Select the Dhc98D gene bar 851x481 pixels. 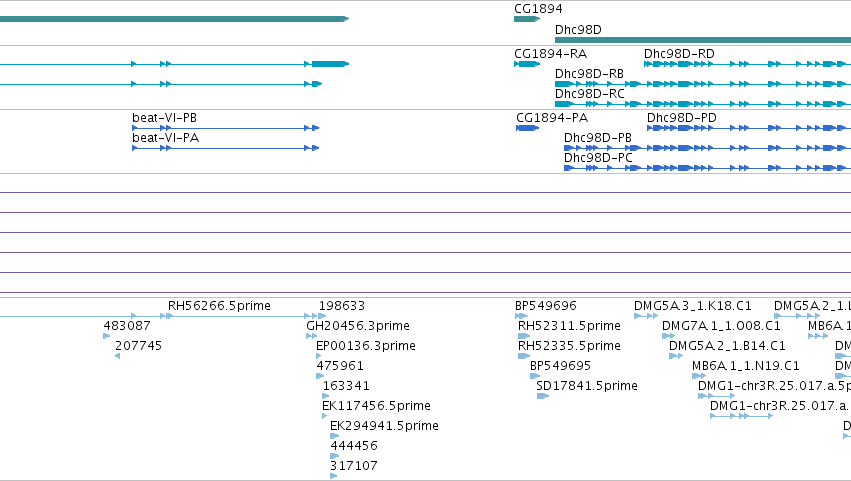pyautogui.click(x=703, y=40)
